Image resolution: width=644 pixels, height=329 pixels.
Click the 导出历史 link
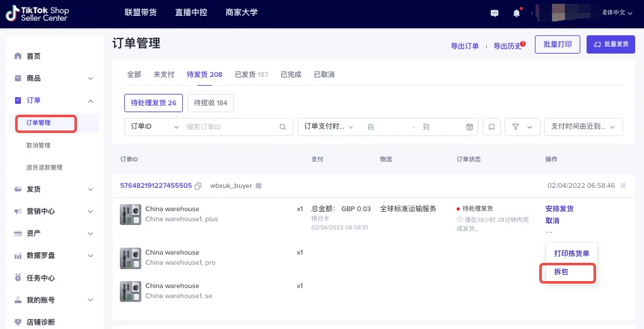coord(508,46)
